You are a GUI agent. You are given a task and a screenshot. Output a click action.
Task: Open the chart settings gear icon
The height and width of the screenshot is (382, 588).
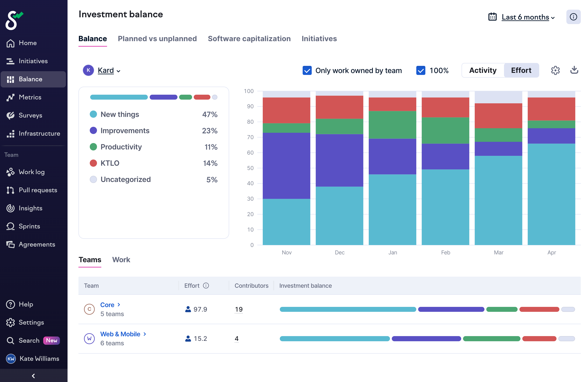point(555,70)
